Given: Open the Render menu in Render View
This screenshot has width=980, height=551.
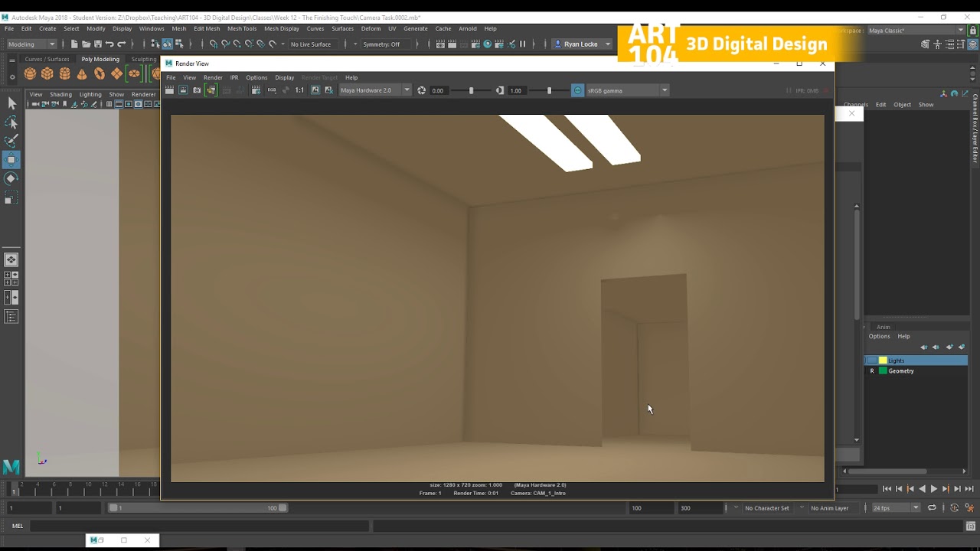Looking at the screenshot, I should pos(213,77).
